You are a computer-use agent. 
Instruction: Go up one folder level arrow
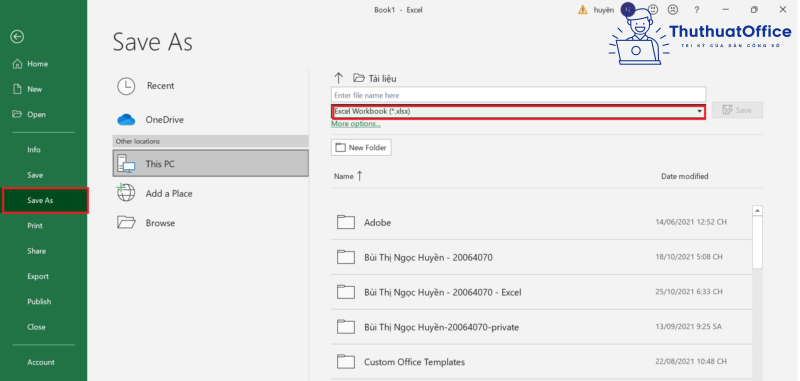tap(338, 78)
